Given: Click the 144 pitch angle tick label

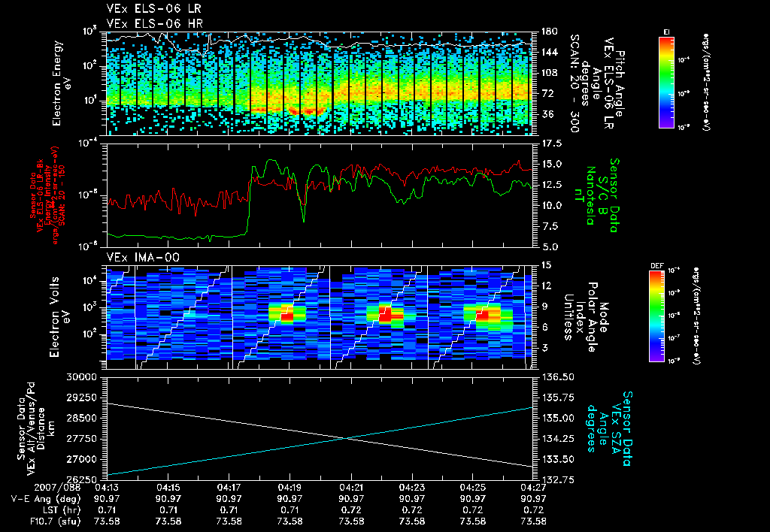Looking at the screenshot, I should click(550, 52).
